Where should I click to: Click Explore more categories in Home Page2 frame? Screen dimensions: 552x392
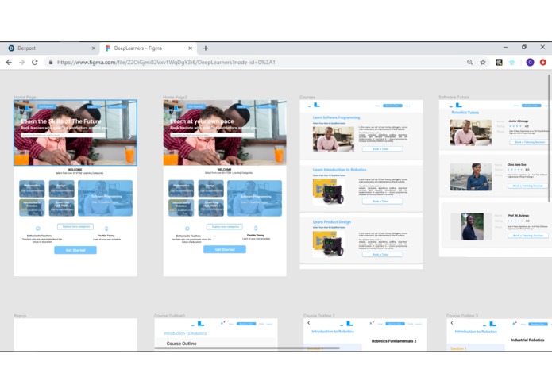pos(225,226)
